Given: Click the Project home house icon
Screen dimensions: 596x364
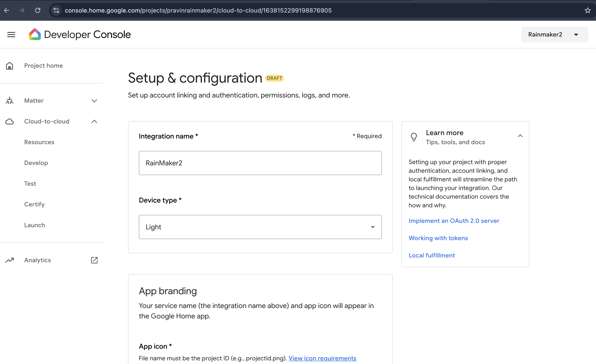Looking at the screenshot, I should 10,65.
